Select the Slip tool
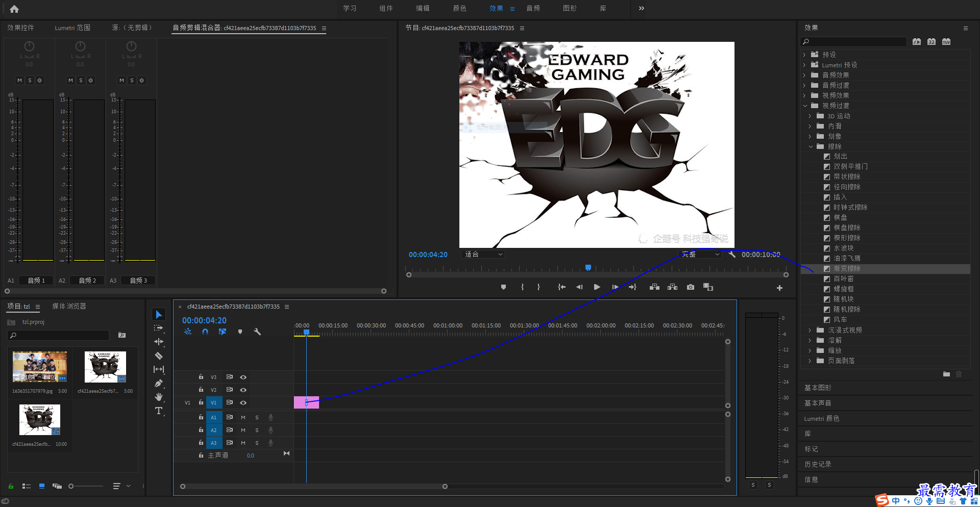This screenshot has width=980, height=507. (159, 369)
